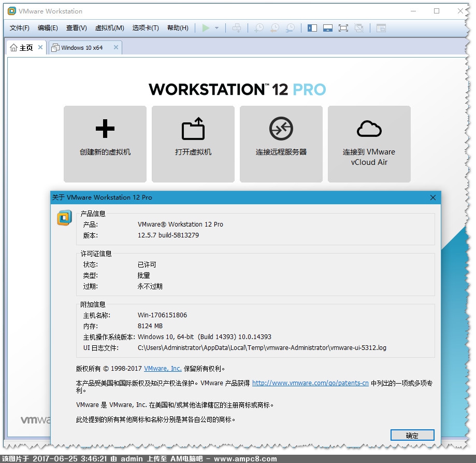Maximize the VMware Workstation window
The height and width of the screenshot is (463, 476).
tap(437, 11)
